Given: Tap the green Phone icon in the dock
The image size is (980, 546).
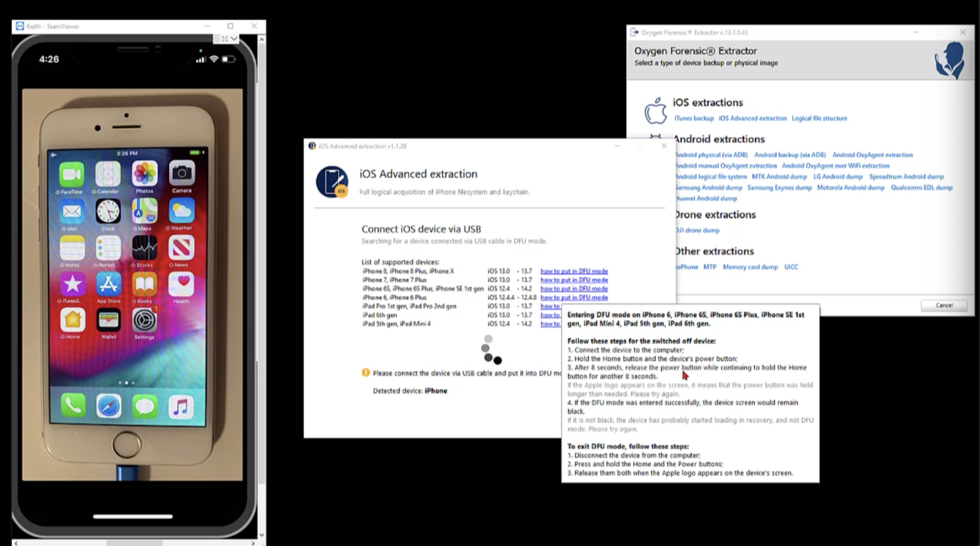Looking at the screenshot, I should pyautogui.click(x=73, y=406).
